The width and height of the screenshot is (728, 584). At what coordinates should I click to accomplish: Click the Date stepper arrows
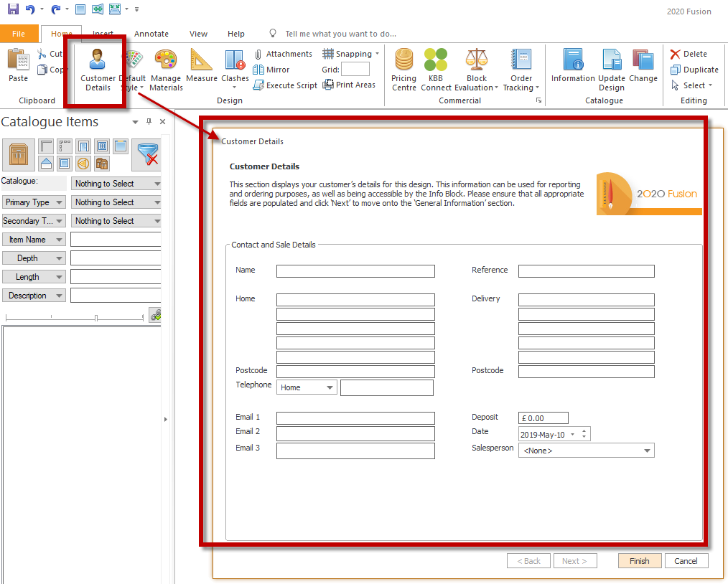click(x=584, y=434)
